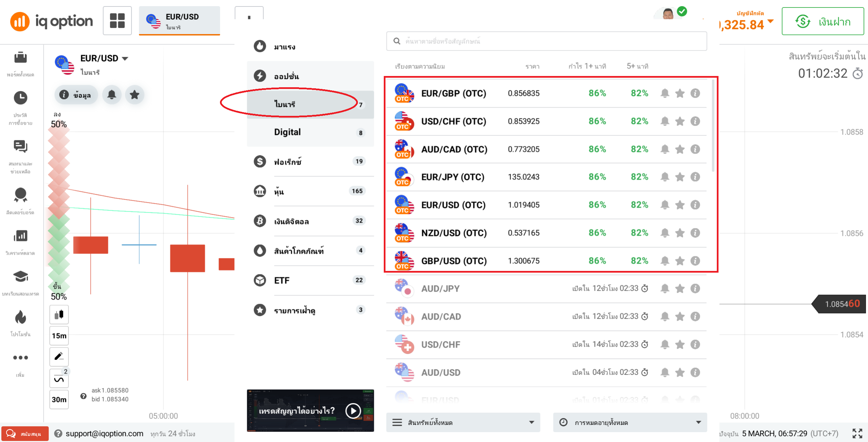Open the Crypto category with 32 assets
This screenshot has width=868, height=442.
(x=310, y=221)
